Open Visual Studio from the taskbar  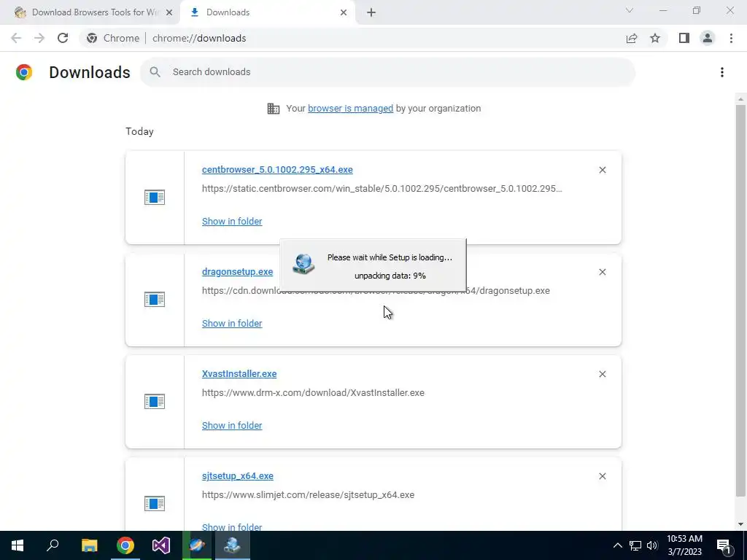[x=161, y=545]
